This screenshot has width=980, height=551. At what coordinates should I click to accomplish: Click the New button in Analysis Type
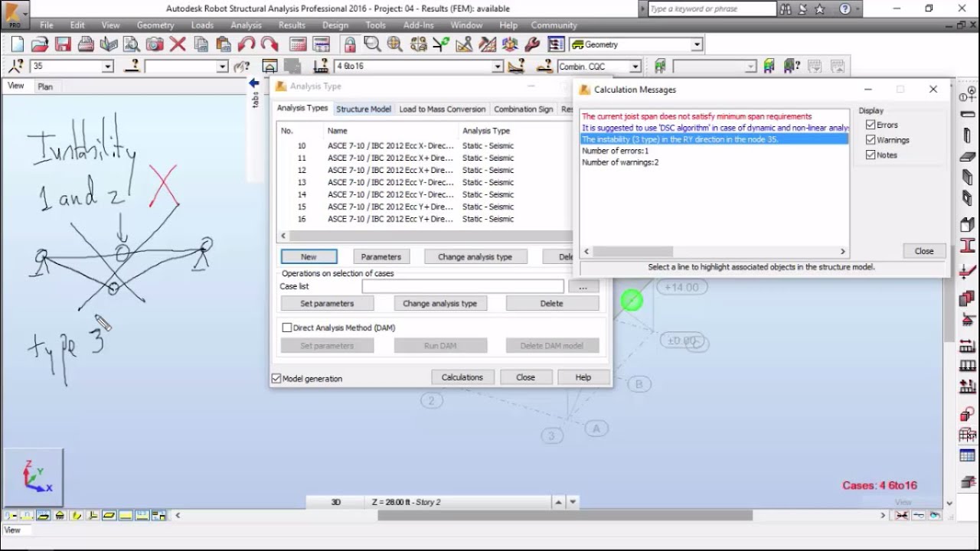click(309, 257)
